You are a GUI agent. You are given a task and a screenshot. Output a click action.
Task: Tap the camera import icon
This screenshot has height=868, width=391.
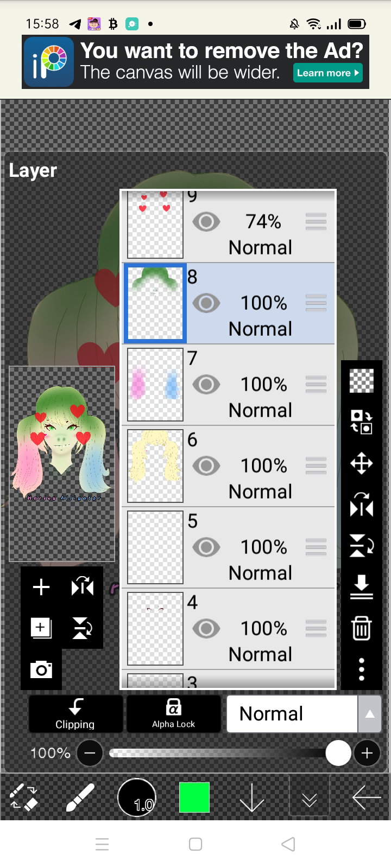41,669
